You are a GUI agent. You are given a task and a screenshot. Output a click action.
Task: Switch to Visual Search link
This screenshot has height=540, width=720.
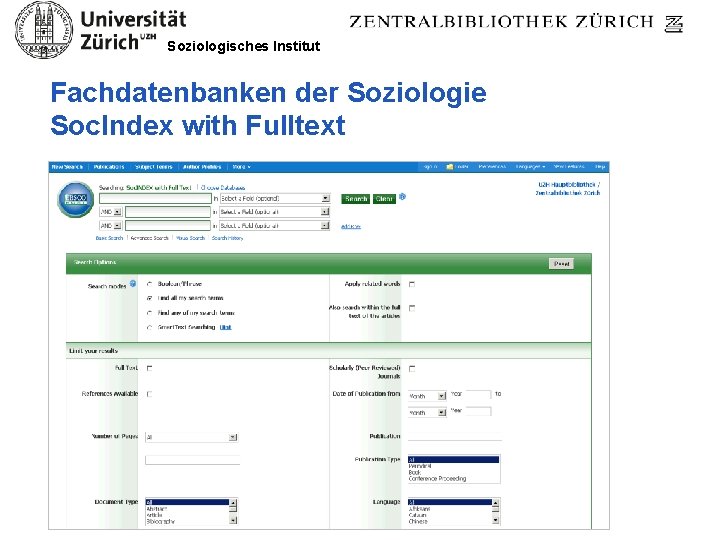(x=191, y=238)
